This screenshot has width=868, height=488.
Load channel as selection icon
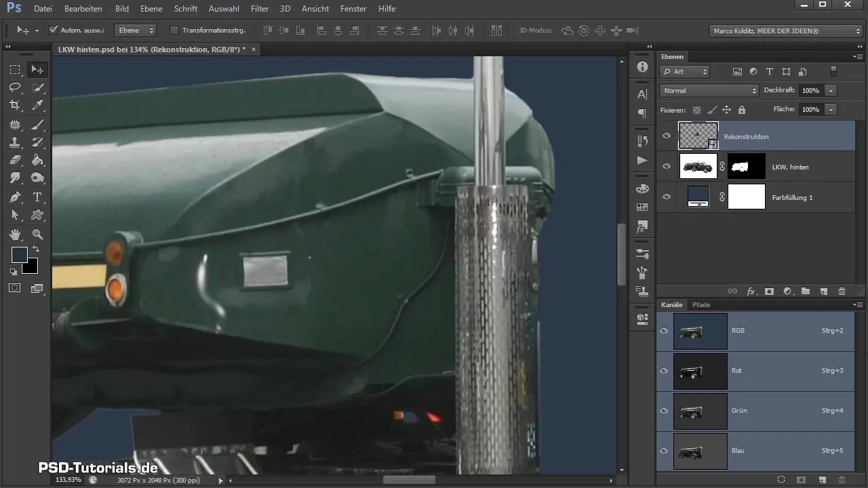tap(781, 480)
